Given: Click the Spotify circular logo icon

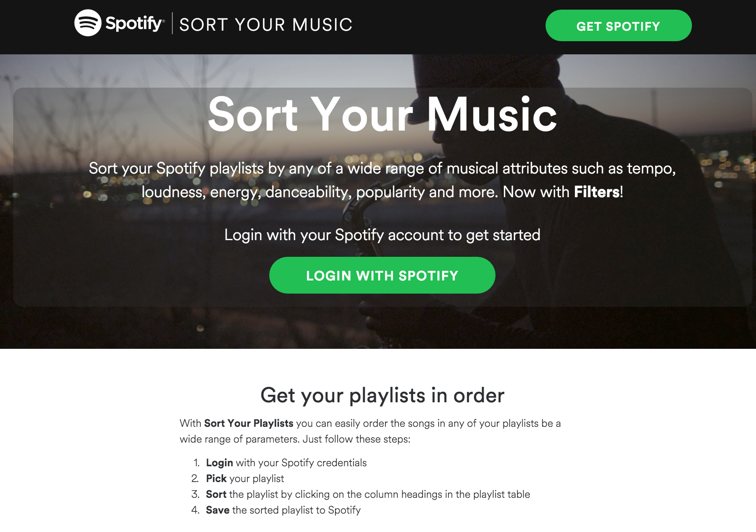Looking at the screenshot, I should (88, 23).
